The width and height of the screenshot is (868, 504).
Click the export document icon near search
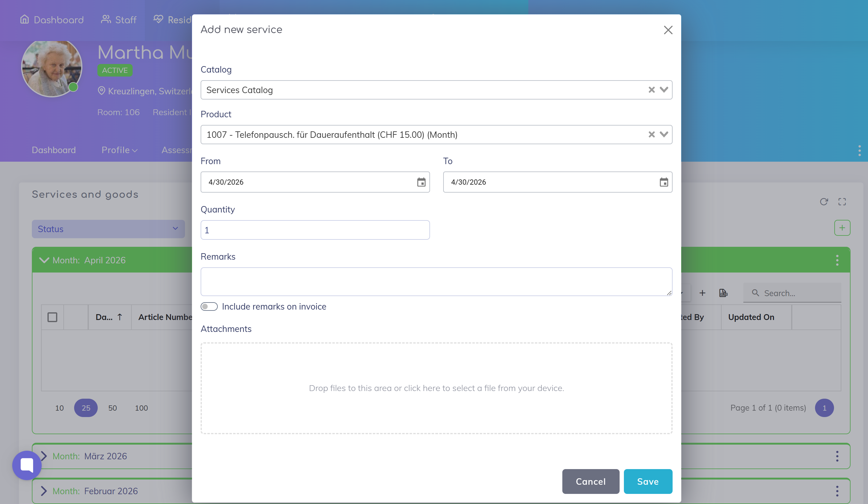[723, 293]
